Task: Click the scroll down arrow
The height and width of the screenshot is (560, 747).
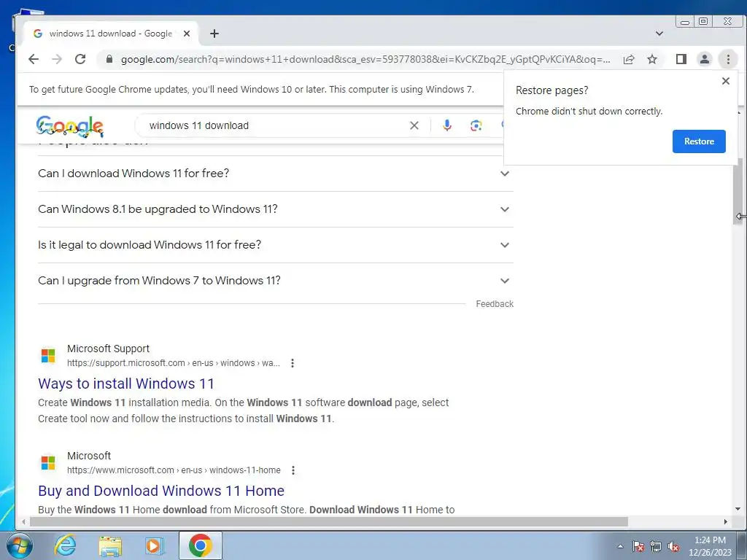Action: point(738,509)
